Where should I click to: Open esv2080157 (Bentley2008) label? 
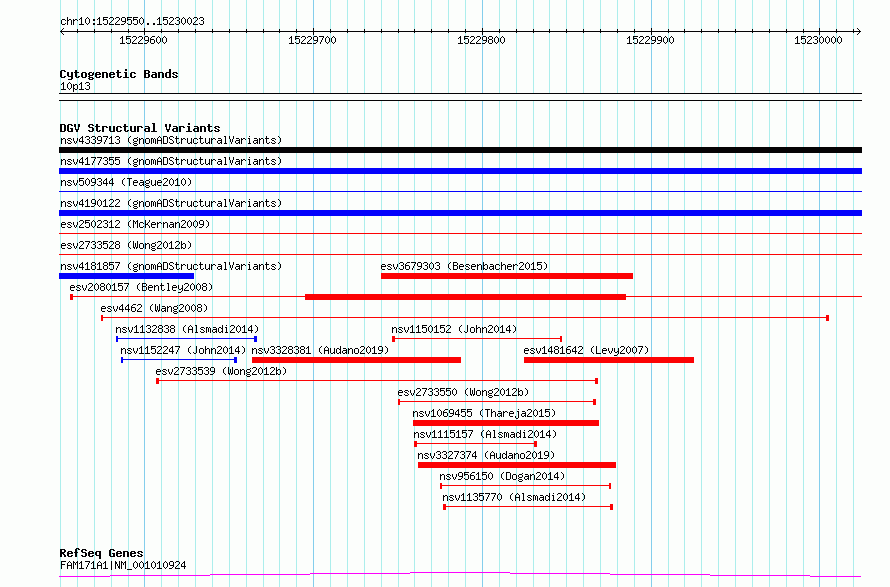pyautogui.click(x=141, y=287)
